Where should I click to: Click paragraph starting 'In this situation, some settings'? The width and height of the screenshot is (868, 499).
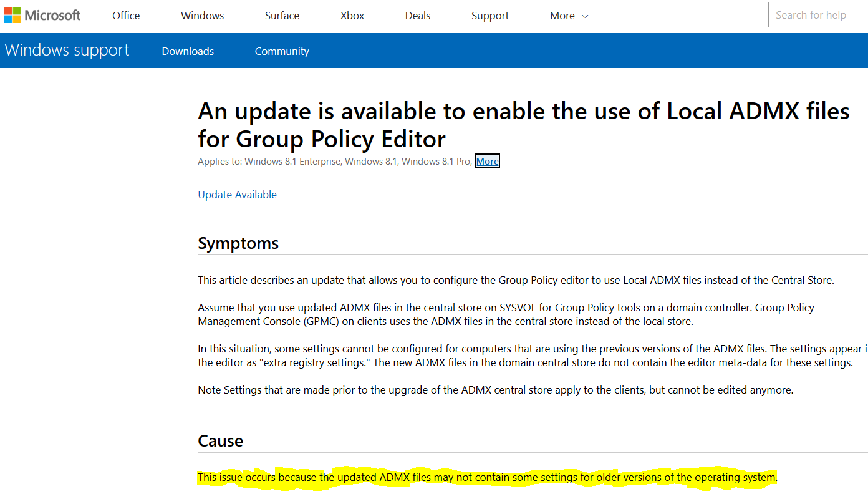[533, 356]
